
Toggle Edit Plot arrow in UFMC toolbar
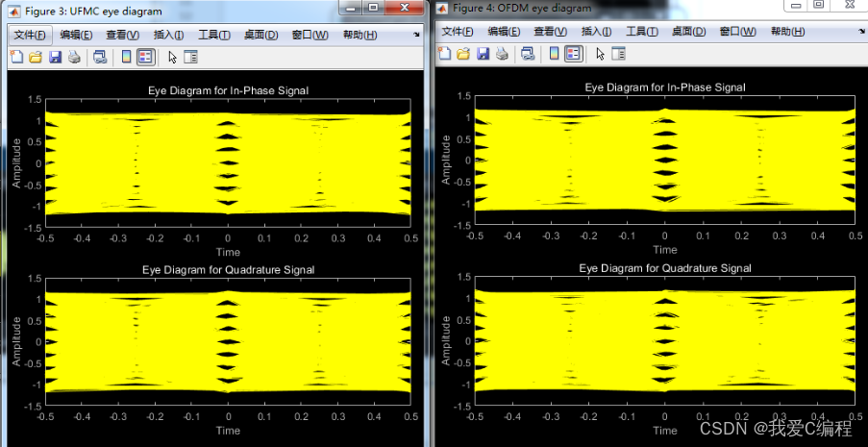[172, 57]
